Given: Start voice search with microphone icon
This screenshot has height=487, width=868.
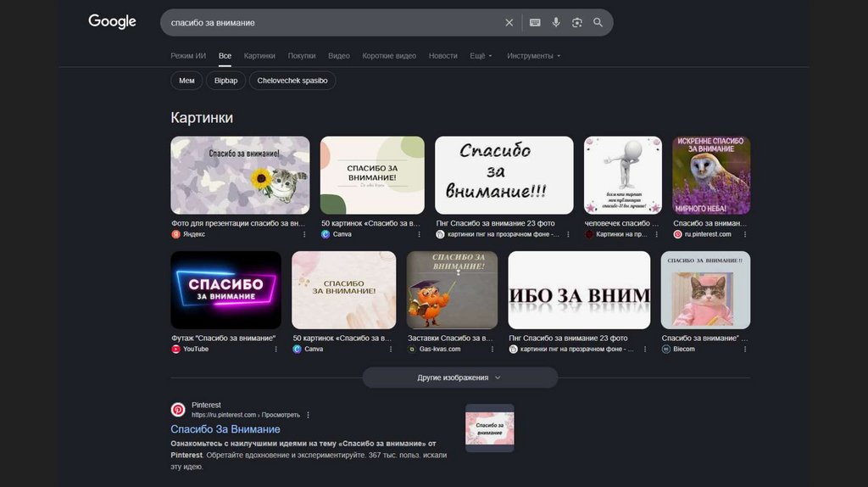Looking at the screenshot, I should pyautogui.click(x=556, y=23).
